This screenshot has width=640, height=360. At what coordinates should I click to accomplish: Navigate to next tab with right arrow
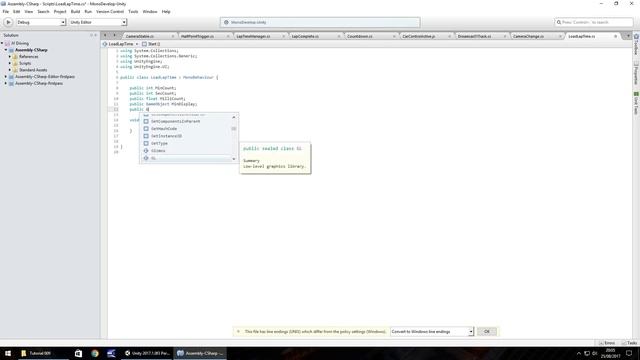(x=115, y=36)
